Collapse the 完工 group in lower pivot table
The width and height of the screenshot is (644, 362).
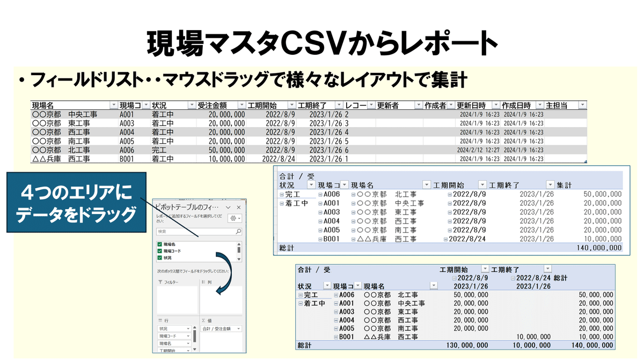pyautogui.click(x=301, y=295)
